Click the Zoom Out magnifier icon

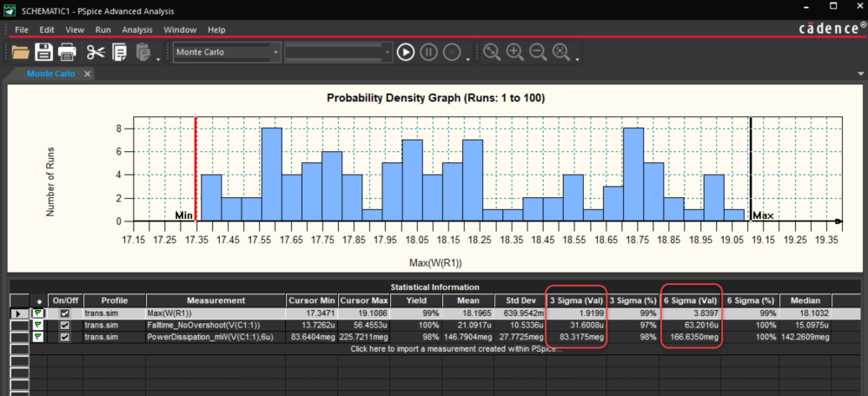538,51
